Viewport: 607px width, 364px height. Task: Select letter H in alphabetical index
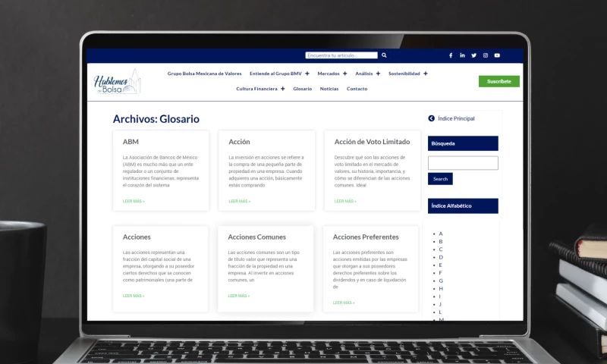pyautogui.click(x=441, y=289)
